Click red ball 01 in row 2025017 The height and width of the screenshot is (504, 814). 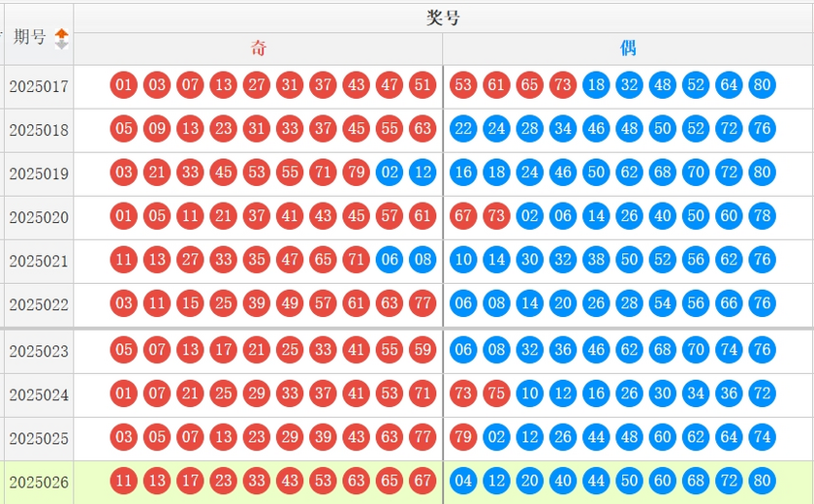[124, 84]
